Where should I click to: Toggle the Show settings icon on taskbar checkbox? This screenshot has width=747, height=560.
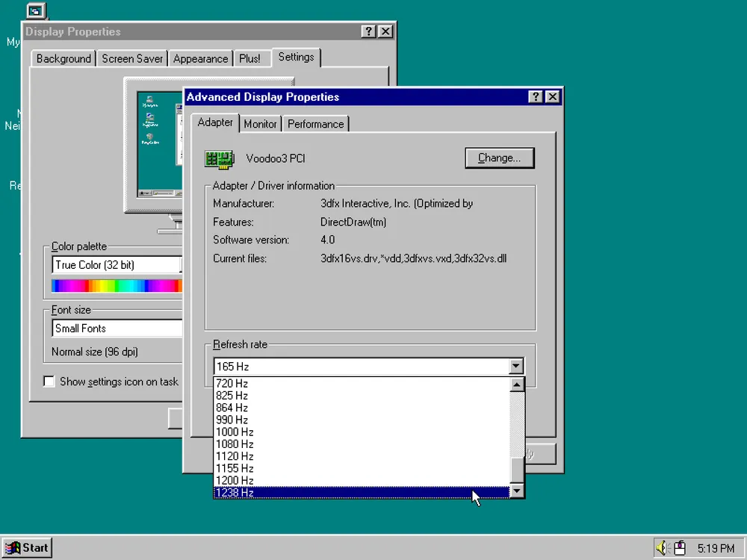(49, 382)
